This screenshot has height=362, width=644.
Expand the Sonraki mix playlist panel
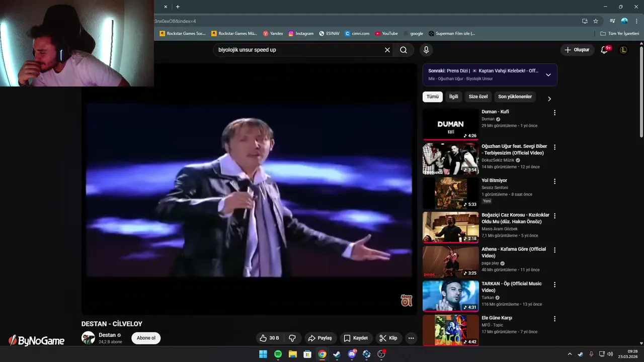[548, 74]
